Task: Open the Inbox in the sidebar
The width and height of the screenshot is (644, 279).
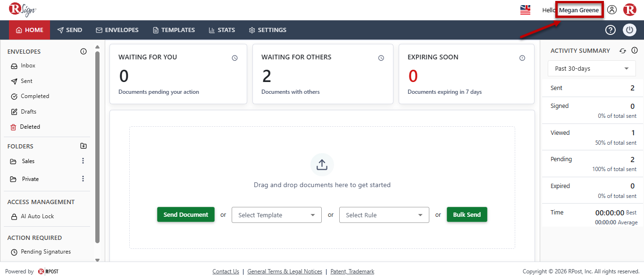Action: [x=23, y=66]
